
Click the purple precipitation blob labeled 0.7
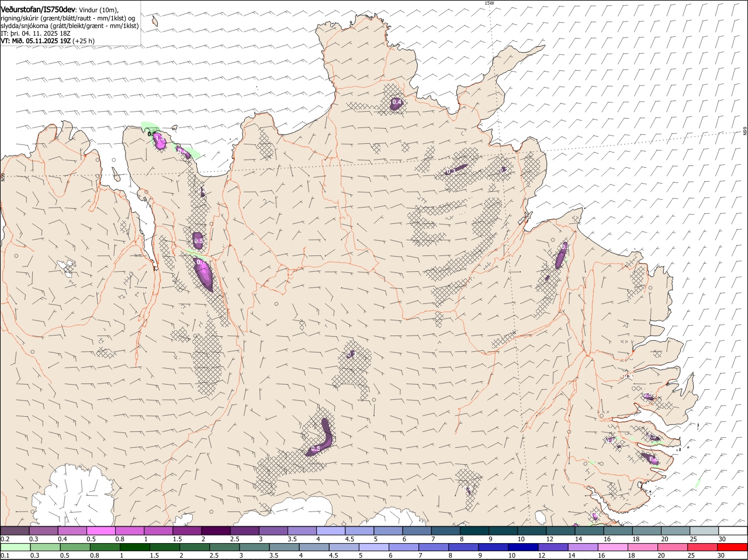pos(204,274)
